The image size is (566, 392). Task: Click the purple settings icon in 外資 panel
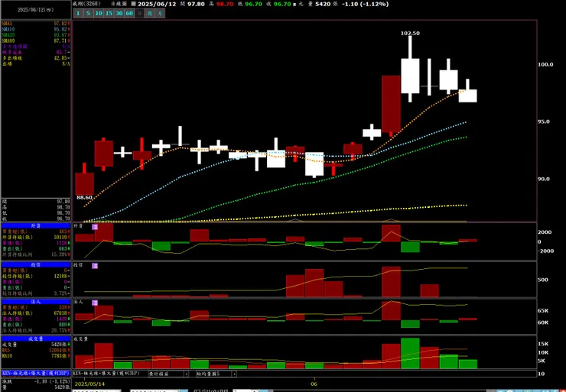[x=95, y=227]
